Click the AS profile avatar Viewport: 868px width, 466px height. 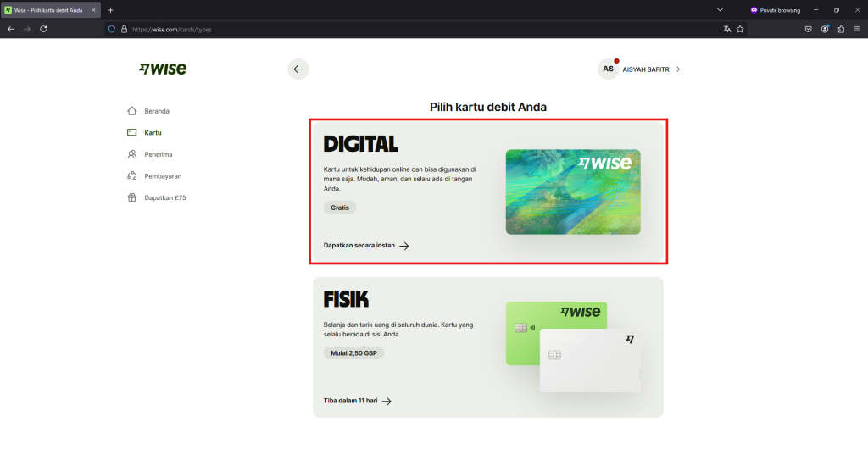[x=608, y=69]
